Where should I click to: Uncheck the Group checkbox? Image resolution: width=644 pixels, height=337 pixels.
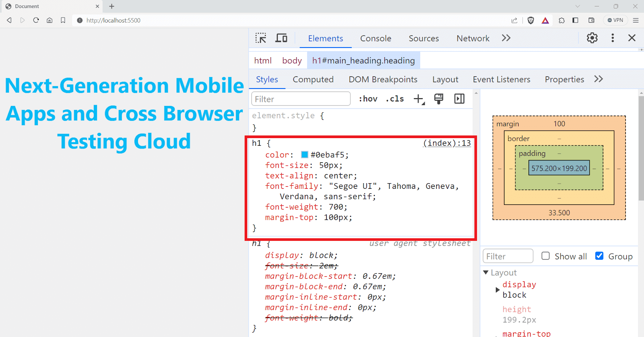tap(599, 256)
